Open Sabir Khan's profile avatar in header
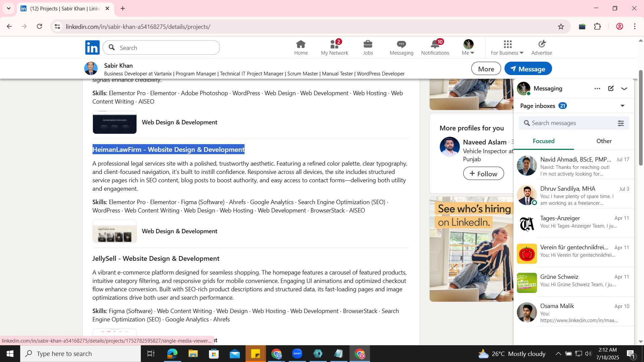644x362 pixels. [91, 68]
